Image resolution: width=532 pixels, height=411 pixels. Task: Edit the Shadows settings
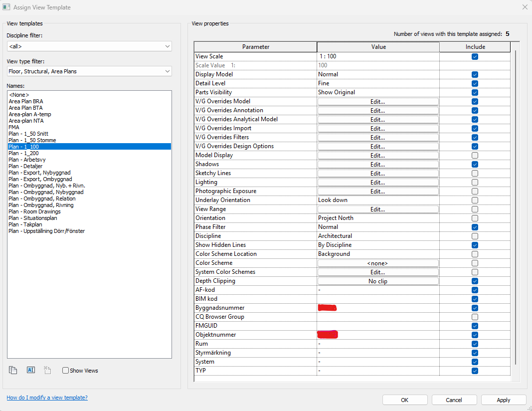pyautogui.click(x=377, y=164)
